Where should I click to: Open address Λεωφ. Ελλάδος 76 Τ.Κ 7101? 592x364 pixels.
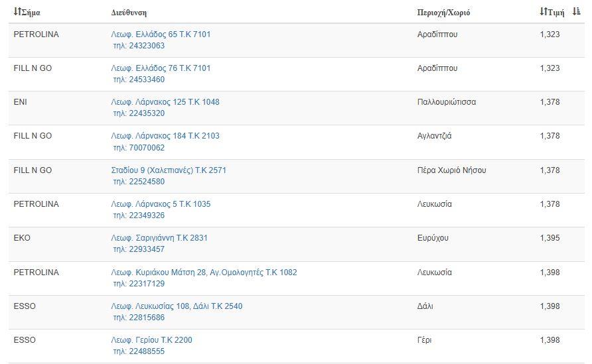(161, 68)
